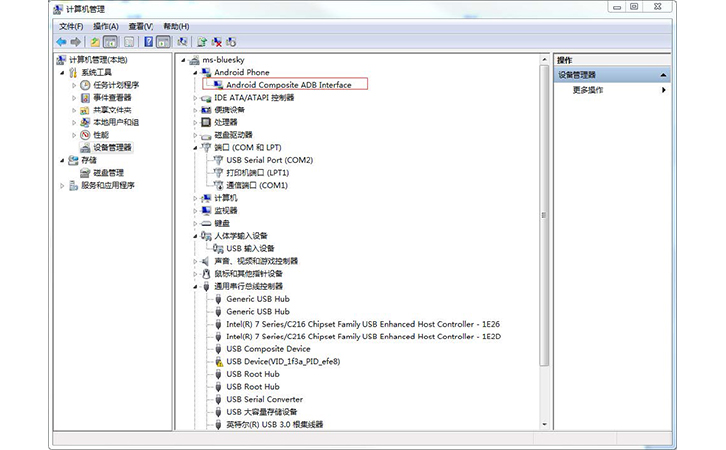Select the 人体学输入设备 category

pyautogui.click(x=241, y=236)
